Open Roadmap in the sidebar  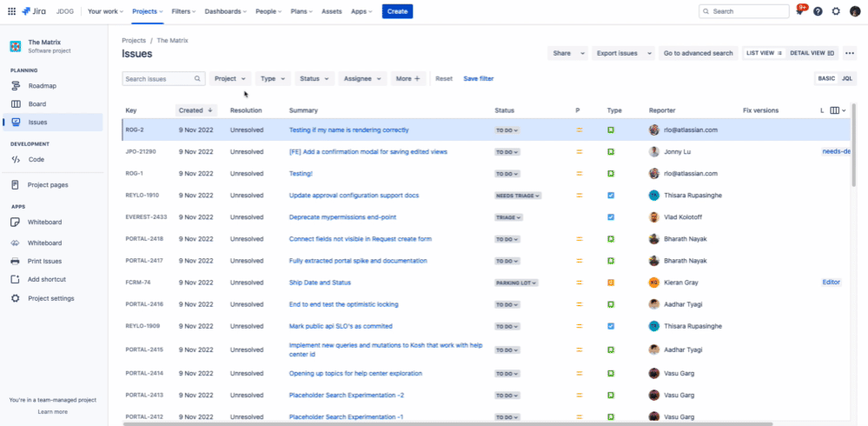[42, 86]
